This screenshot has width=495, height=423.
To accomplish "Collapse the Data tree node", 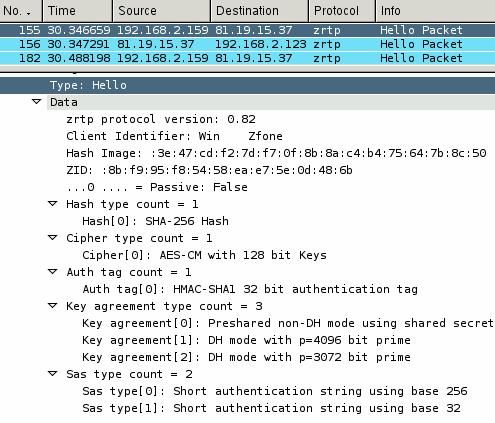I will pos(37,101).
